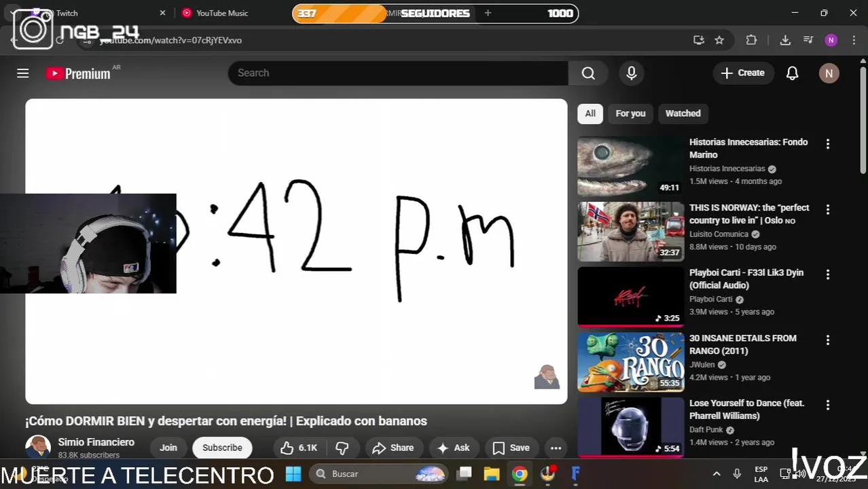
Task: Open more options for Historias Innecesarias video
Action: click(827, 144)
